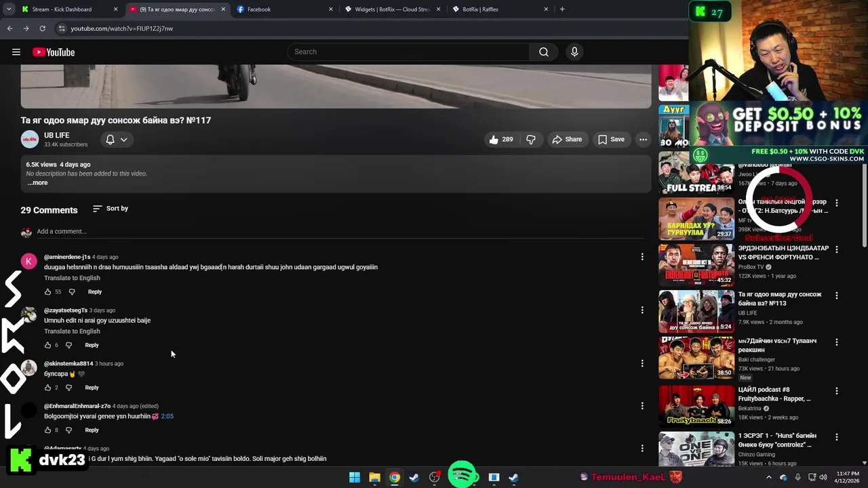
Task: Open options menu for @skinstemka8814 comment
Action: point(642,364)
